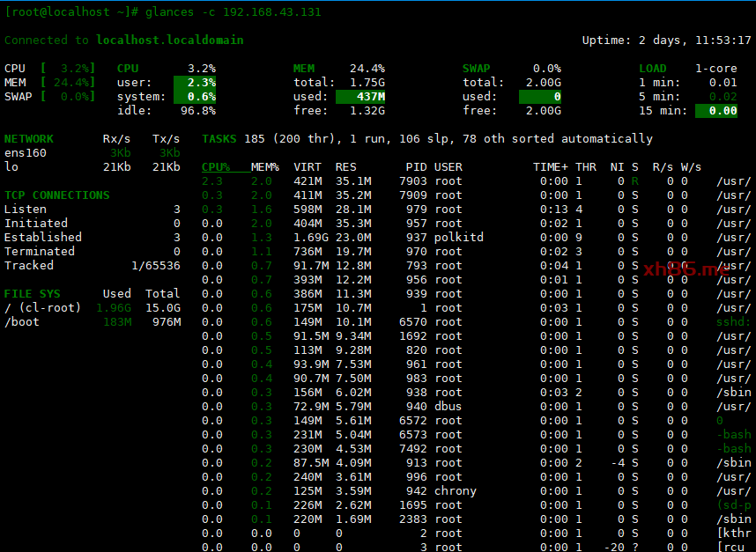Click the / (cl-root) file system entry
The width and height of the screenshot is (756, 552).
pos(42,307)
